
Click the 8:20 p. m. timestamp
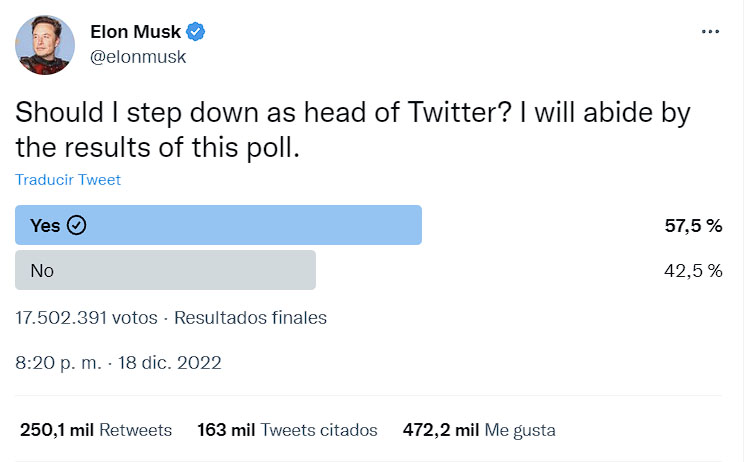coord(59,363)
